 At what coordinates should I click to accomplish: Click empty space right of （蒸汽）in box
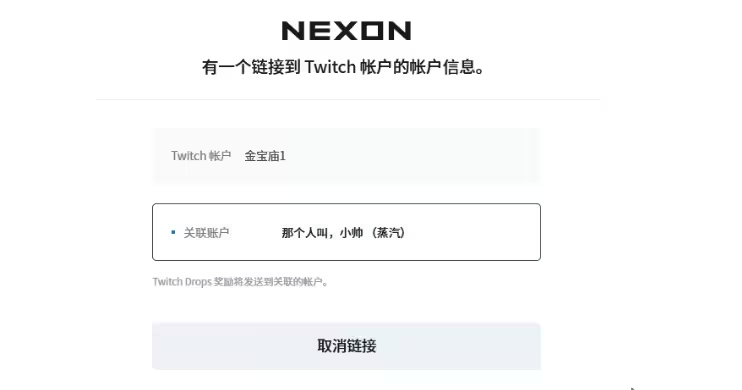pyautogui.click(x=471, y=232)
